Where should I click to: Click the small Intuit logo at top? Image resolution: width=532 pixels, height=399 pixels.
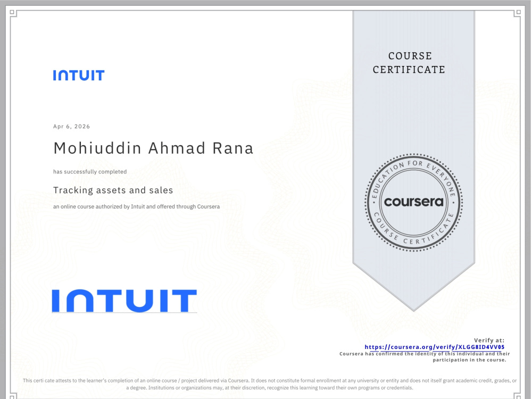coord(79,76)
